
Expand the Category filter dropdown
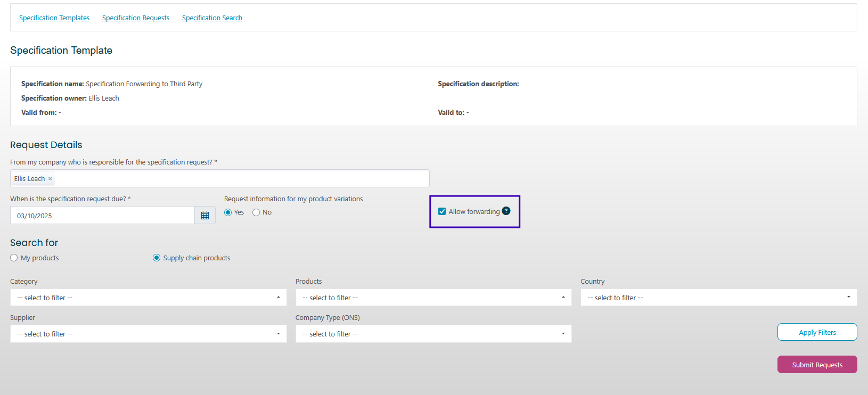(x=148, y=298)
